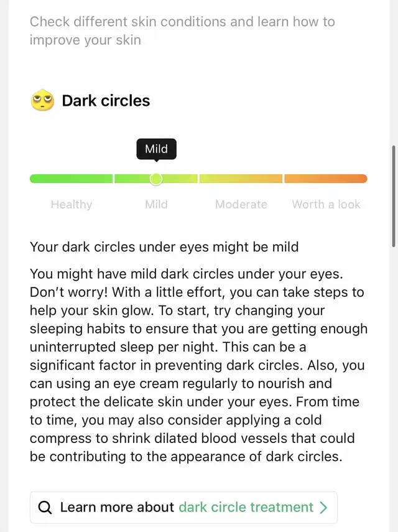Select the Worth a look label
Image resolution: width=398 pixels, height=532 pixels.
[x=326, y=205]
